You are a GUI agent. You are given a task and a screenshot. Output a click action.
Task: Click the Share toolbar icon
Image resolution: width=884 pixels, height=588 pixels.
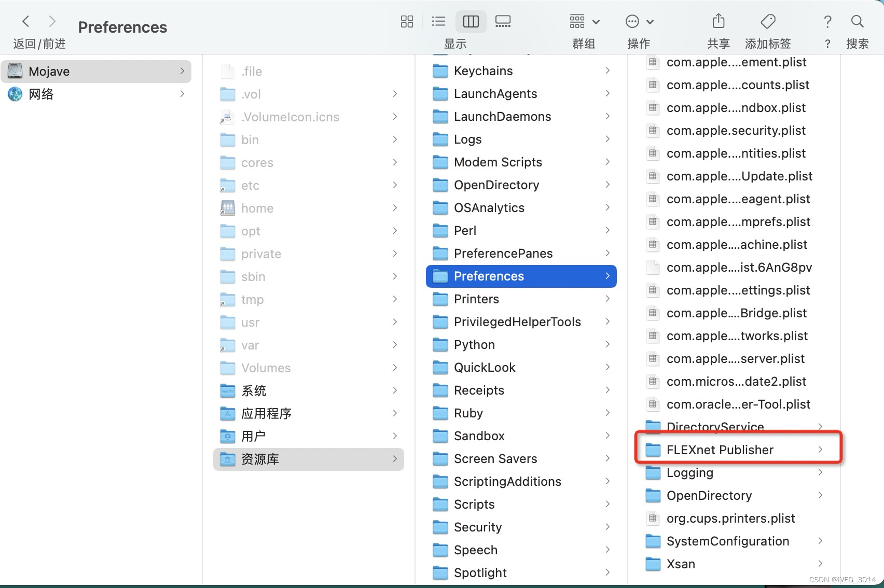pos(718,21)
